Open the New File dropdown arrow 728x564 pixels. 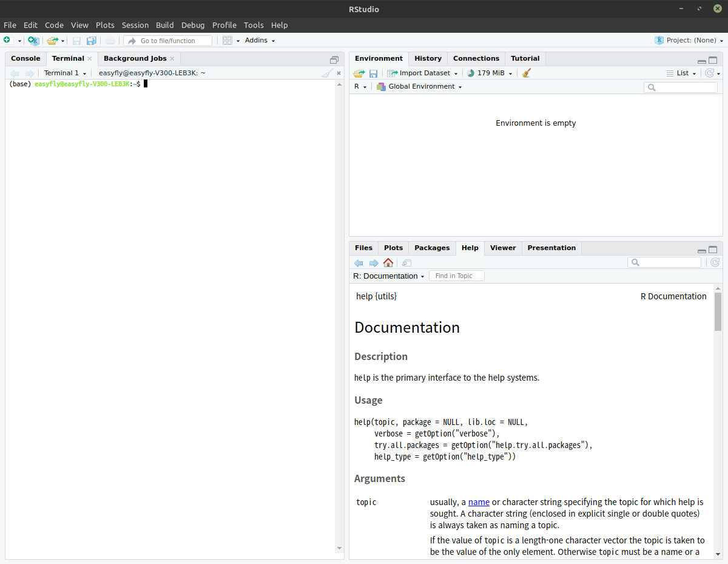coord(19,41)
